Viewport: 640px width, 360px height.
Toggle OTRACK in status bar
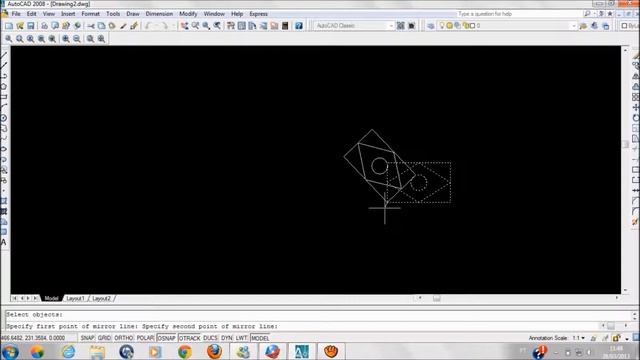pyautogui.click(x=189, y=338)
